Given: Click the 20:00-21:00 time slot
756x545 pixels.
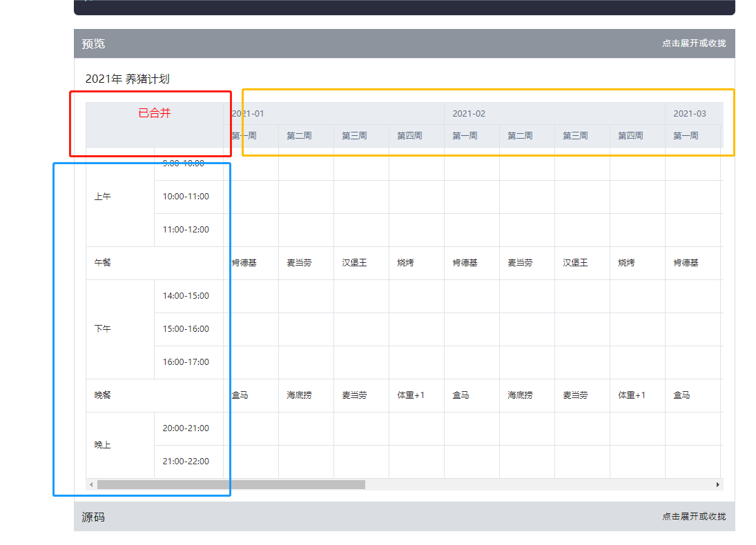Looking at the screenshot, I should point(188,428).
